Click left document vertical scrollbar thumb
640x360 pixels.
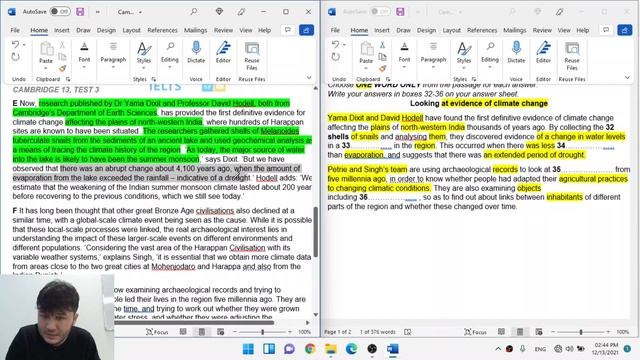tap(316, 231)
